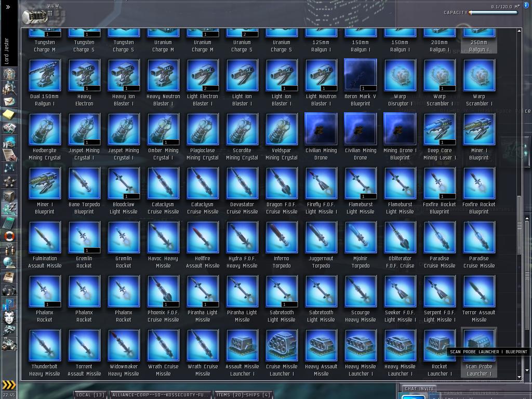This screenshot has width=532, height=399.
Task: Click the inventory scroll-down arrow
Action: point(519,377)
